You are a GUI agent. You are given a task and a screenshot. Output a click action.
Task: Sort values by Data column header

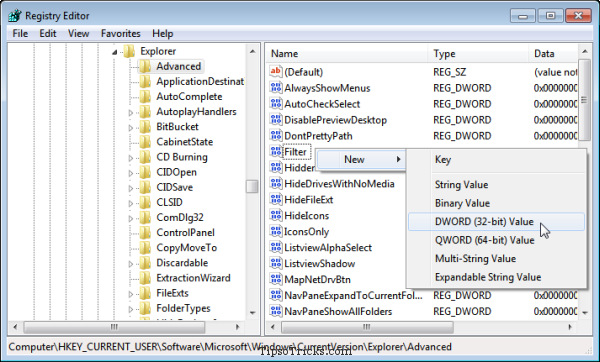pyautogui.click(x=554, y=54)
